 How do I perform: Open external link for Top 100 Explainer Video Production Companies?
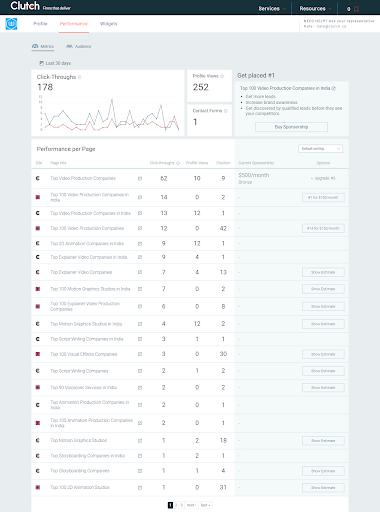[x=140, y=306]
